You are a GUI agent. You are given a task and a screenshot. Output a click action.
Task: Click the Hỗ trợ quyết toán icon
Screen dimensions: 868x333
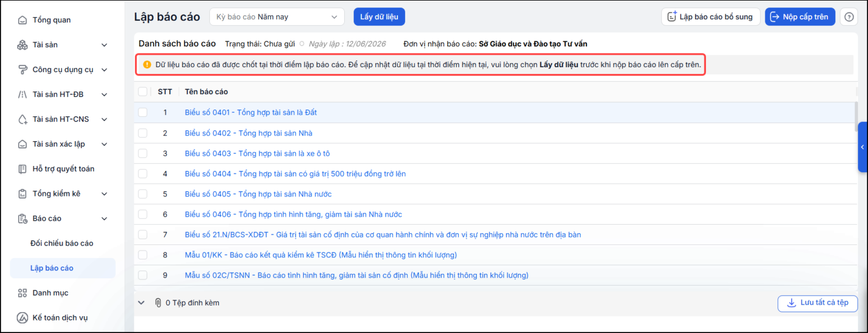(22, 169)
